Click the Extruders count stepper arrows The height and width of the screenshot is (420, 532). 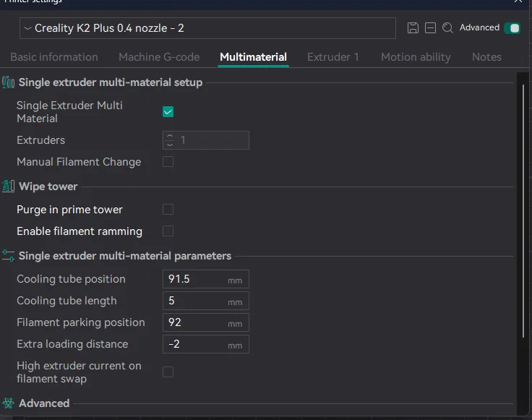(170, 140)
